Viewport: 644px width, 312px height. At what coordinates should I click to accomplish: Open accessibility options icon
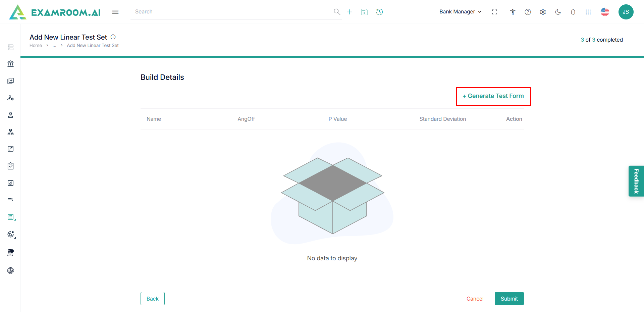(x=513, y=12)
